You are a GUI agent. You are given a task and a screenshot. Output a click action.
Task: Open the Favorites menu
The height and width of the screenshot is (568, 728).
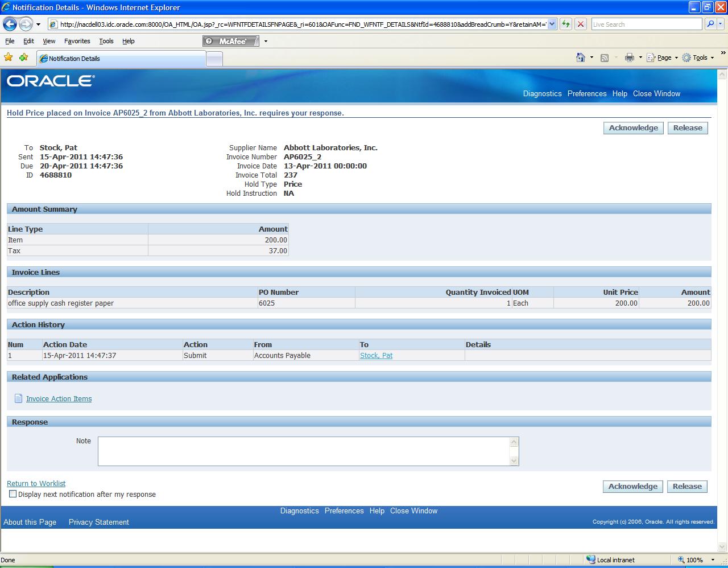point(77,41)
